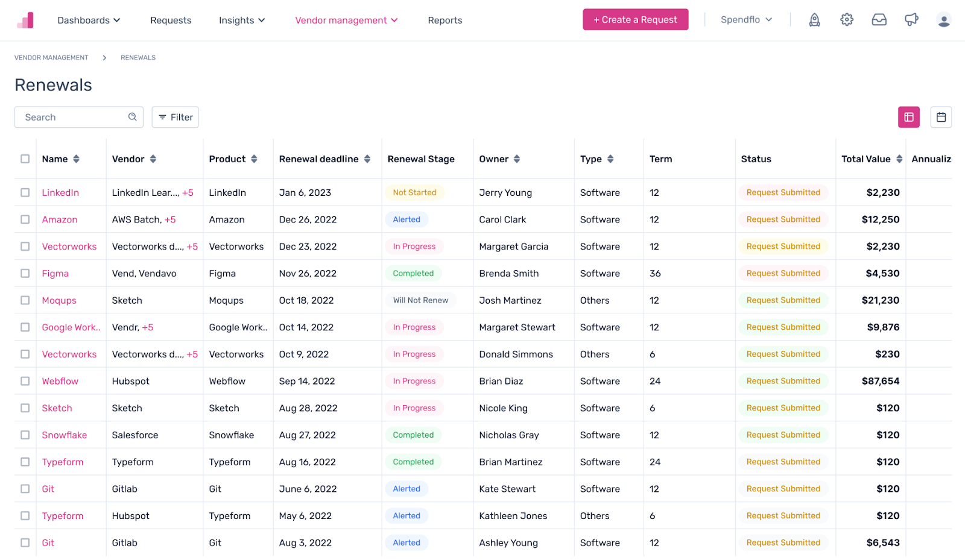The height and width of the screenshot is (560, 965).
Task: Sort by Renewal deadline arrows
Action: click(x=367, y=159)
